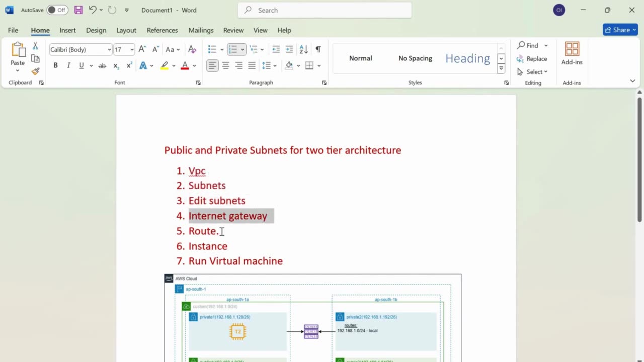This screenshot has width=644, height=362.
Task: Click the Share button
Action: tap(620, 30)
